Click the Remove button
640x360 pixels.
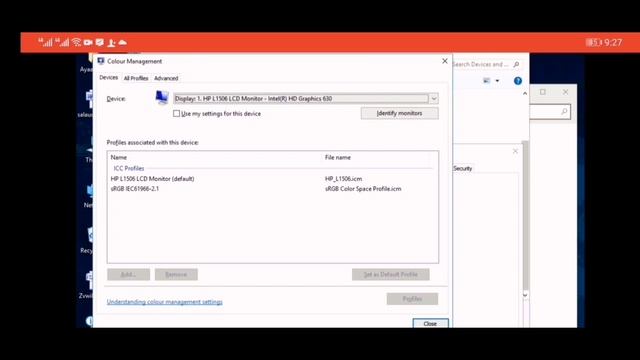click(176, 274)
